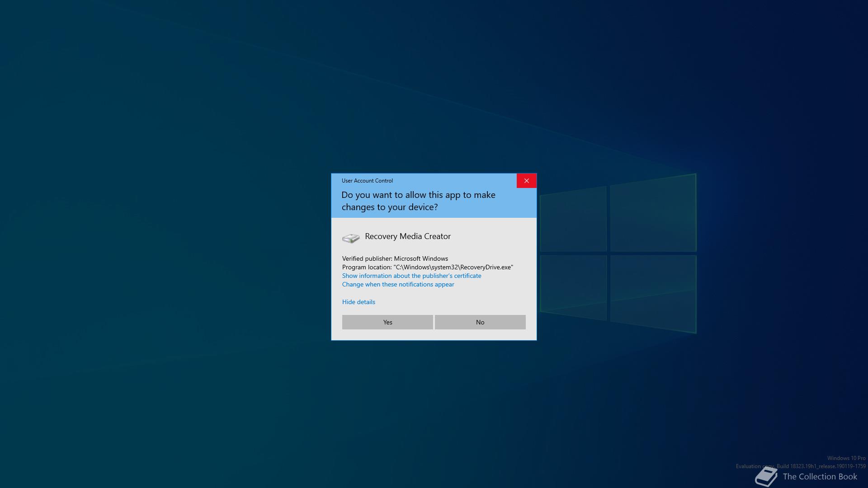Click the Collection Book book icon
Viewport: 868px width, 488px height.
point(766,477)
